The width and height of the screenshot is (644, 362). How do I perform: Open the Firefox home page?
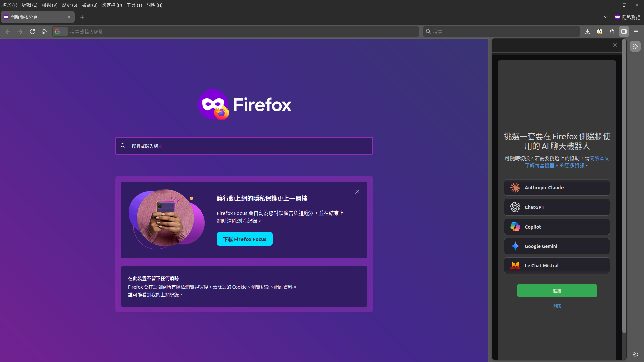click(x=44, y=32)
